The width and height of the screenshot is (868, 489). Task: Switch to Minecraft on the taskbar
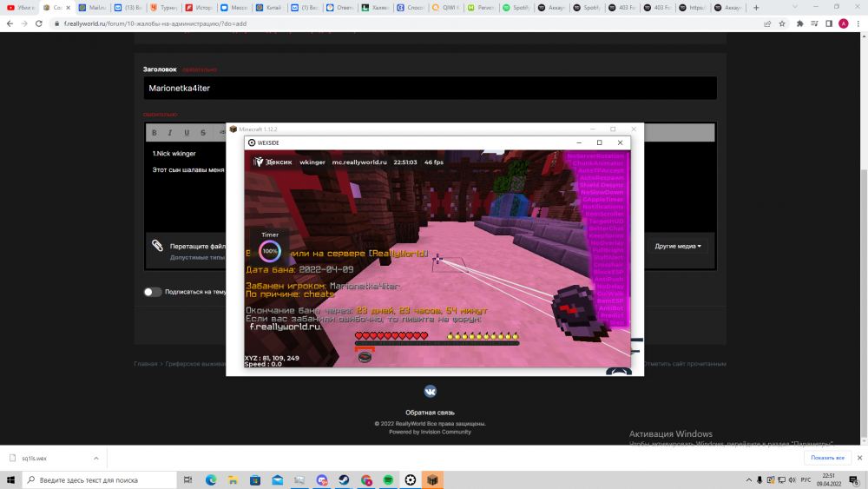[432, 480]
